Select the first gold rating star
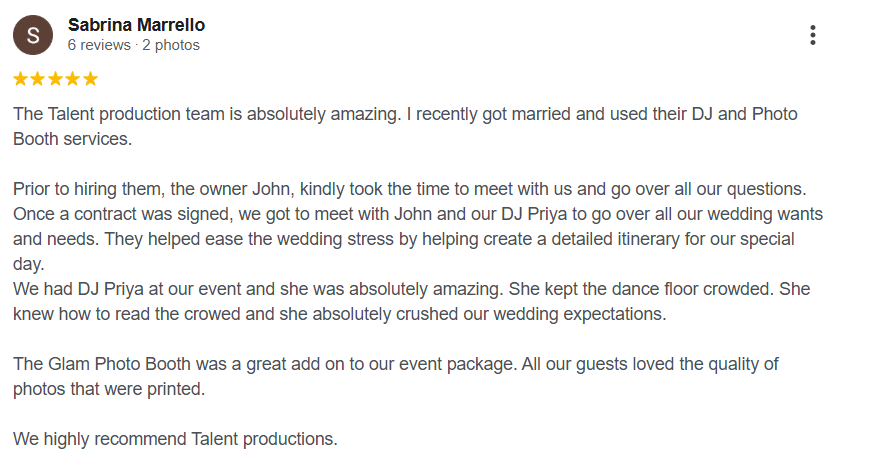Image resolution: width=869 pixels, height=465 pixels. pos(21,79)
